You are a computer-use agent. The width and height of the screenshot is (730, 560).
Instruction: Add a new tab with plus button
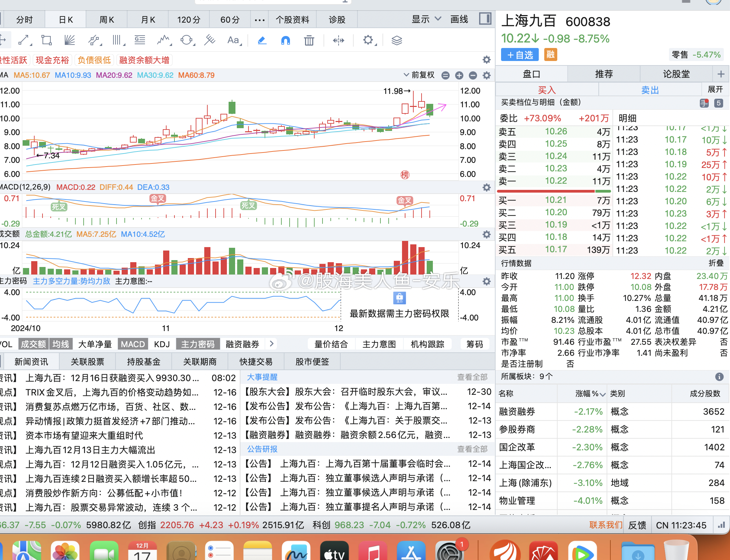click(x=721, y=74)
